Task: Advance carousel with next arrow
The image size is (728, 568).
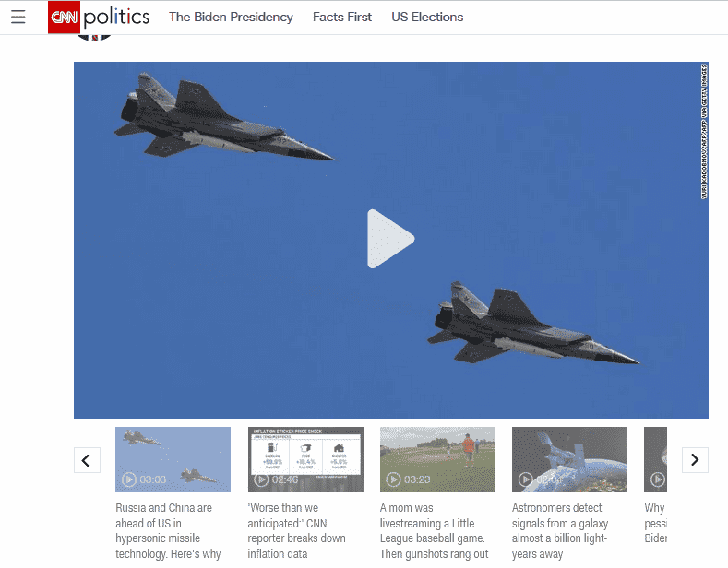Action: point(695,460)
